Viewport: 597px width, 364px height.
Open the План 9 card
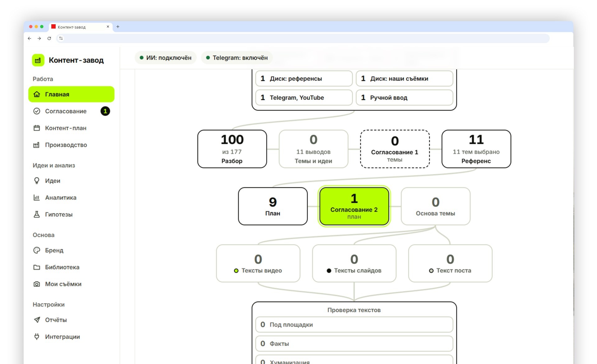[x=273, y=206]
